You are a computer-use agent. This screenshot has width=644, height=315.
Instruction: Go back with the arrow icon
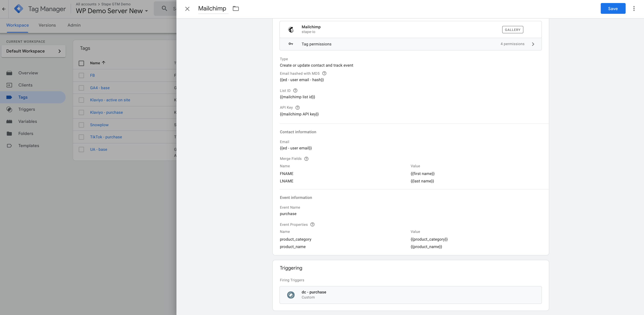click(x=4, y=9)
